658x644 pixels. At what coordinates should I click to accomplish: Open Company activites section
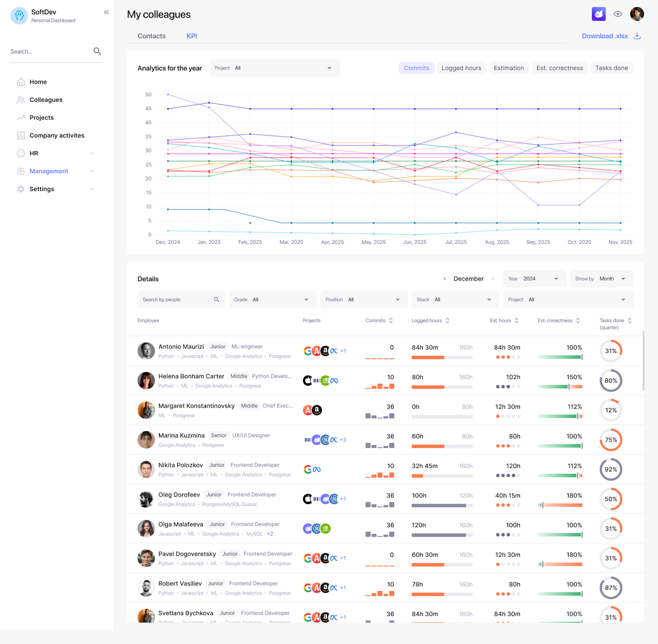(57, 135)
